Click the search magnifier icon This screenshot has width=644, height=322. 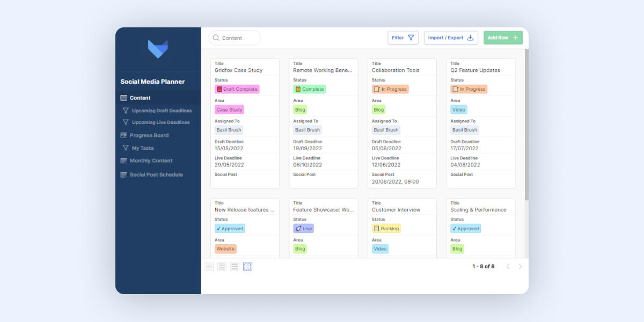point(216,38)
